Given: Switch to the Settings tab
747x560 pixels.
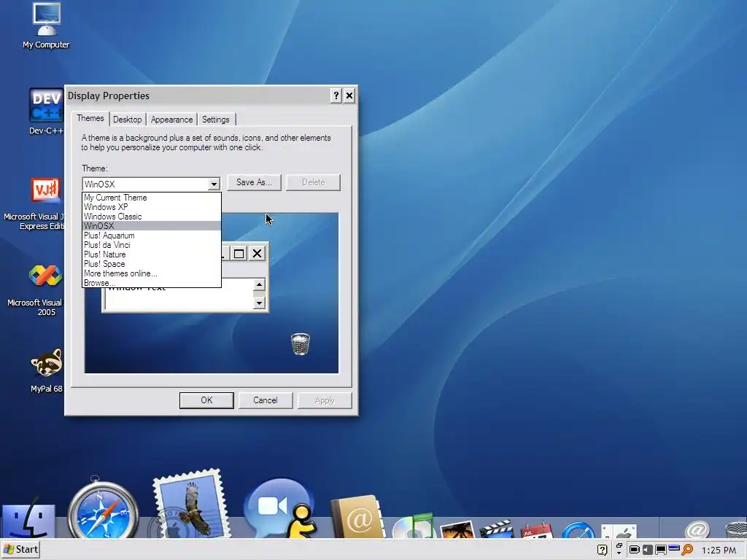Looking at the screenshot, I should (x=215, y=120).
